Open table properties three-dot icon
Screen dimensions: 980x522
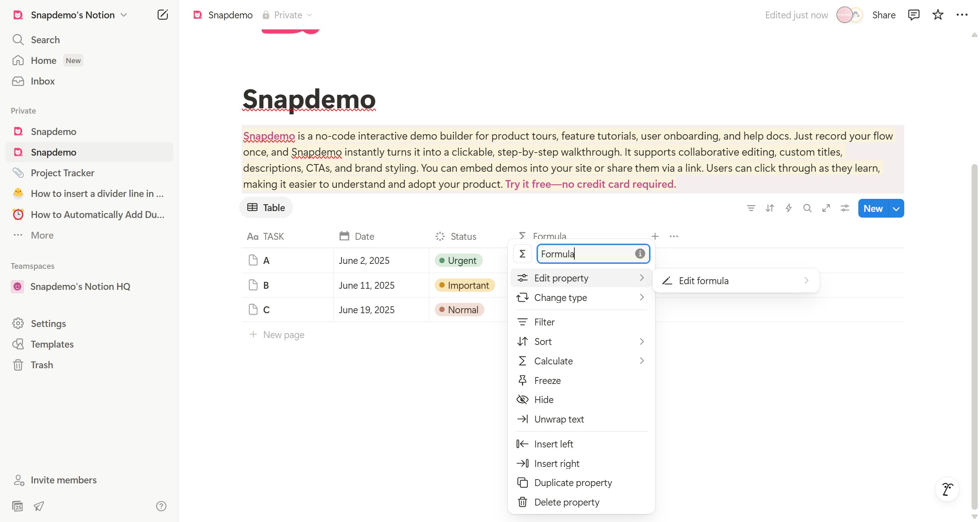point(674,236)
